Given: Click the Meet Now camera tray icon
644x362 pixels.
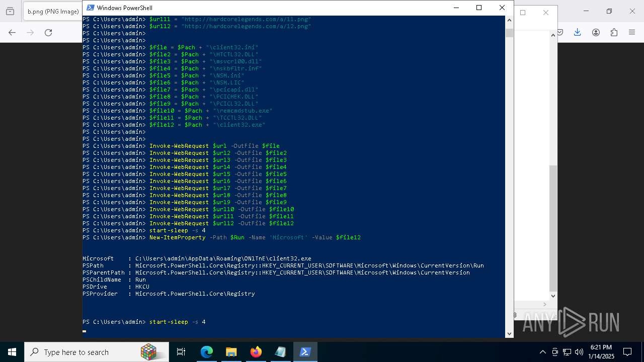Looking at the screenshot, I should click(x=555, y=352).
